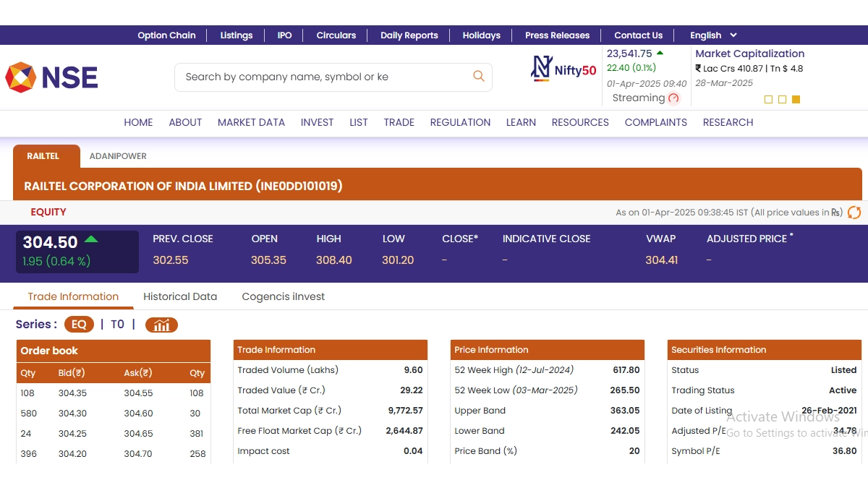Switch to the ADANIPOWER tab
The width and height of the screenshot is (868, 488).
point(118,156)
